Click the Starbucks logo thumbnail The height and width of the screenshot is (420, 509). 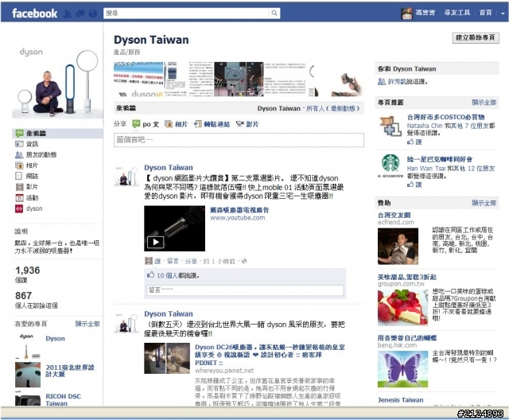[x=390, y=165]
